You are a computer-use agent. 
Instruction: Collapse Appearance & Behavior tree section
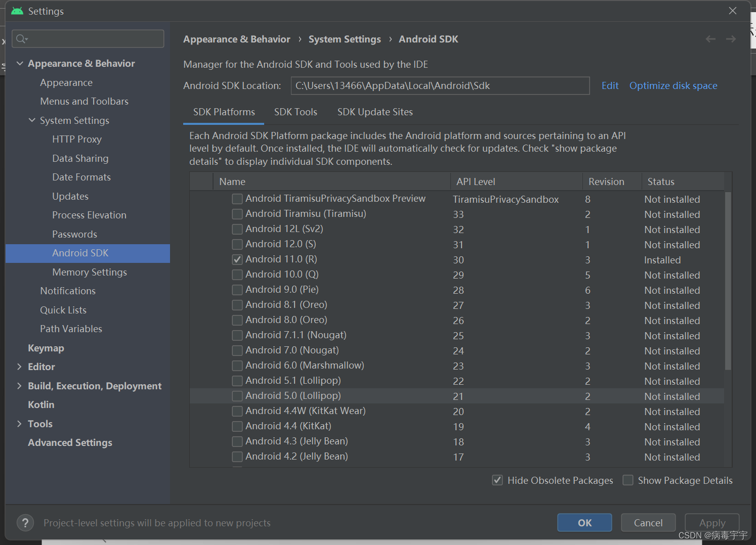coord(20,63)
